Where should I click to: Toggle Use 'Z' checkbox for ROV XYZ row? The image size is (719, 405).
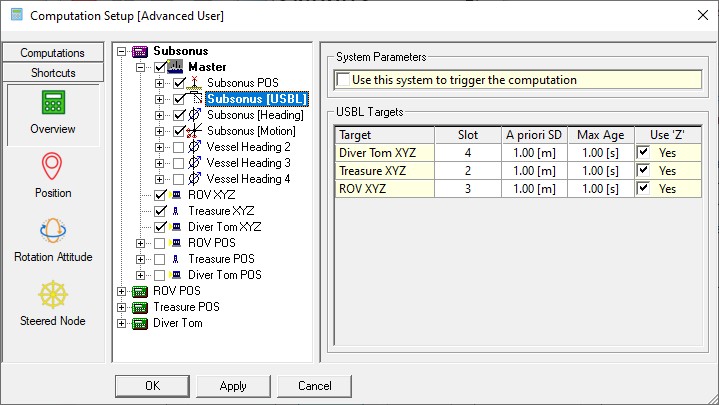[643, 188]
